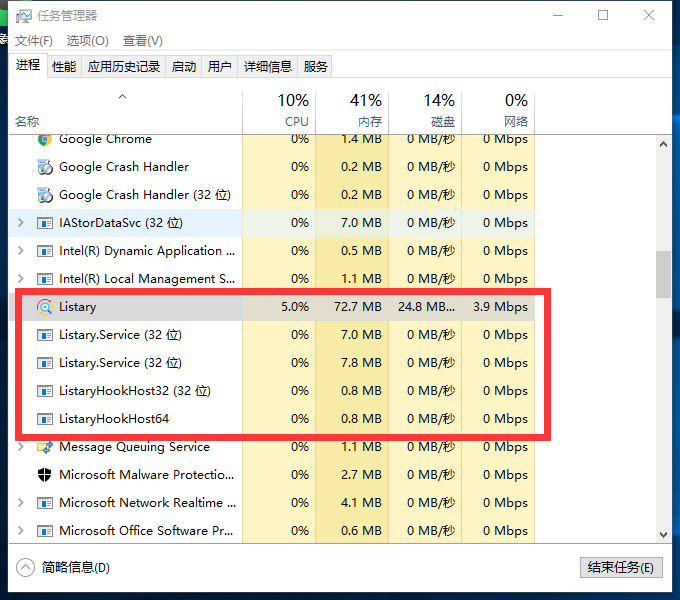
Task: Sort by the 磁盘 column header
Action: (x=425, y=112)
